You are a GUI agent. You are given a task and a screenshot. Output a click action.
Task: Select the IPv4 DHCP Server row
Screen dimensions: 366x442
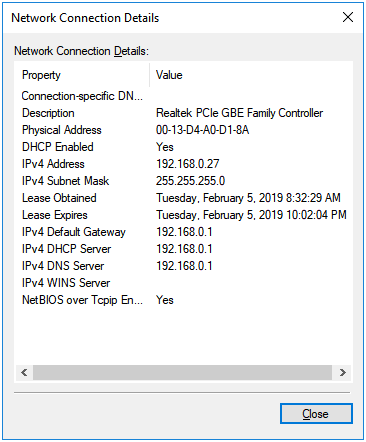tap(183, 249)
